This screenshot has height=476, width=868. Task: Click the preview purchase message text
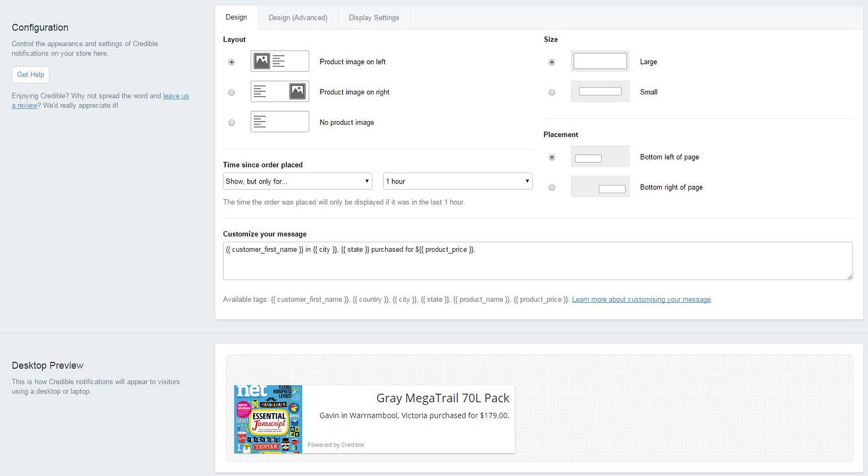point(414,415)
